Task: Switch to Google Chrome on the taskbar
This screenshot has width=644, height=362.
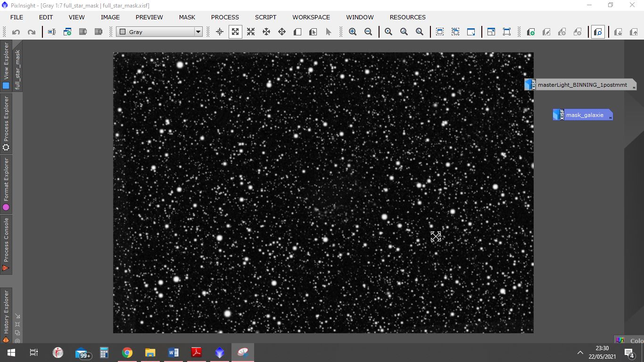Action: point(127,353)
